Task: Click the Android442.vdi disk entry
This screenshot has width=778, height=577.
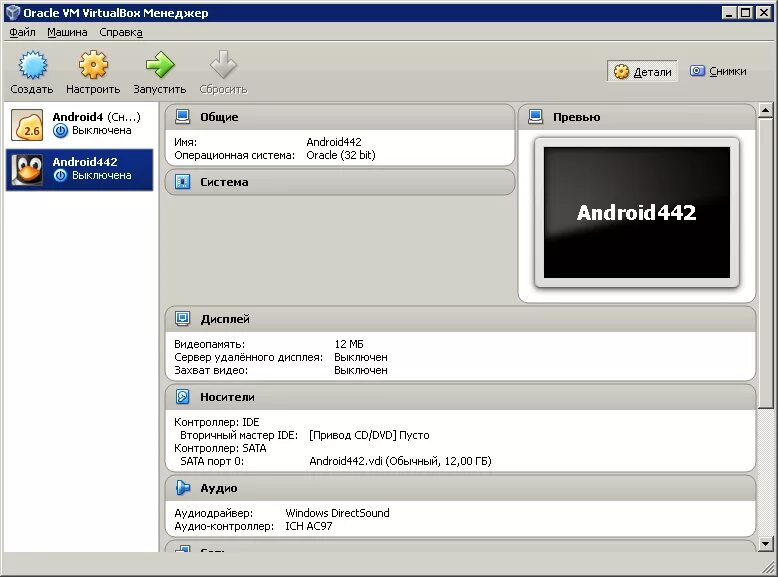Action: coord(400,461)
